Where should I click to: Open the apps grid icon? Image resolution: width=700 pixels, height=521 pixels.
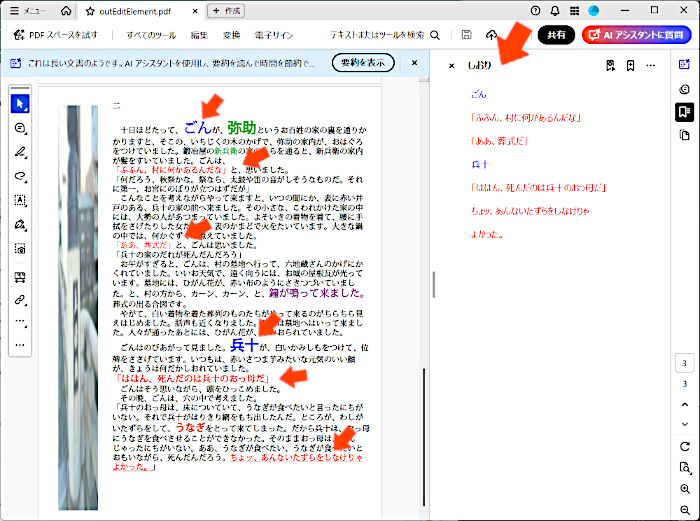point(575,11)
